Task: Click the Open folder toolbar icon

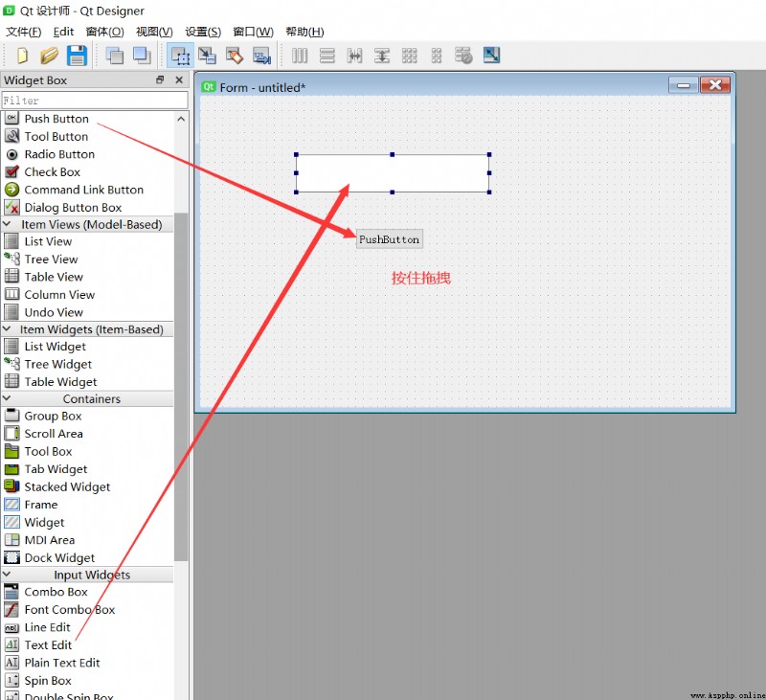Action: pos(49,56)
